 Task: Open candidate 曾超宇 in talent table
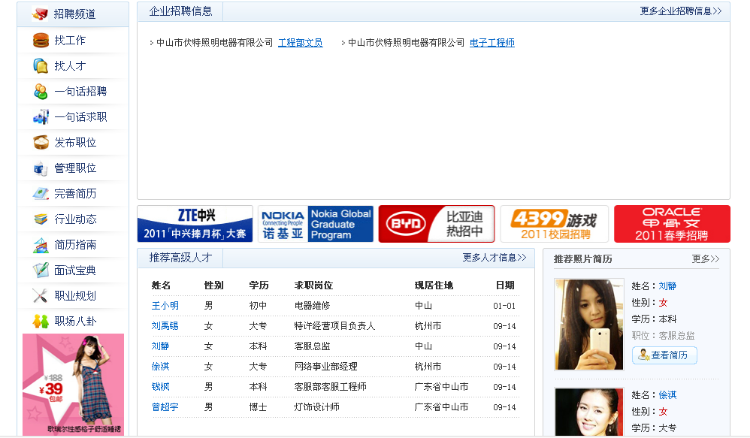point(165,407)
